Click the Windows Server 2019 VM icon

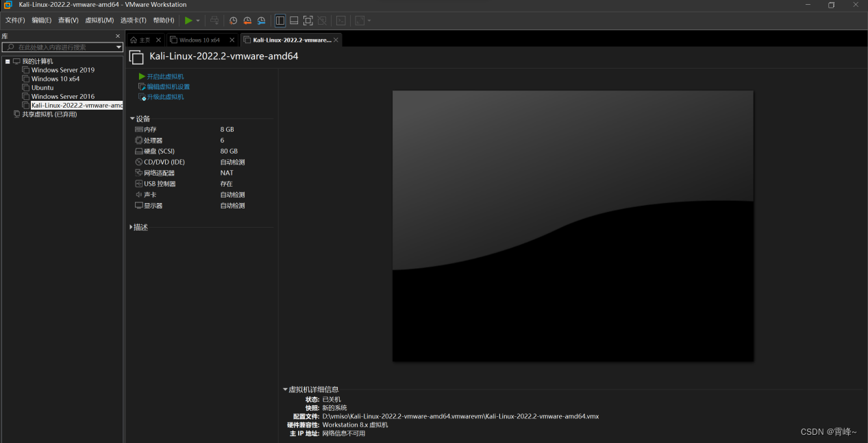click(26, 70)
